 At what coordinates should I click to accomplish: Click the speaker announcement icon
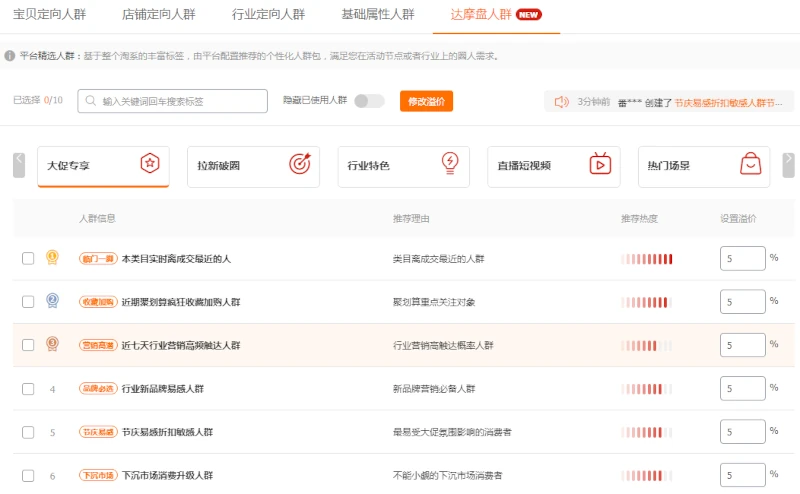point(561,102)
